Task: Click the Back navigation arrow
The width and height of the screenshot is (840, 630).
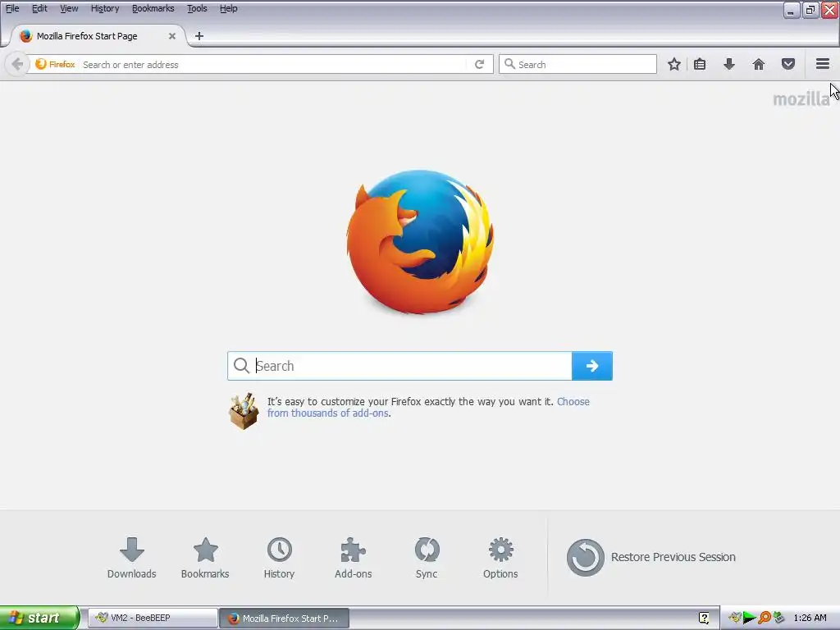Action: click(17, 64)
